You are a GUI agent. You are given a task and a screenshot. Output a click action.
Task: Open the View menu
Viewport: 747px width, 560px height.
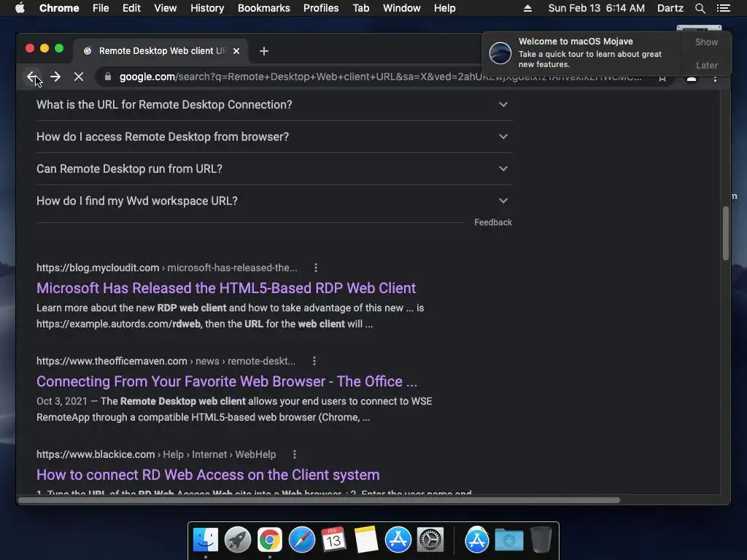[x=166, y=8]
